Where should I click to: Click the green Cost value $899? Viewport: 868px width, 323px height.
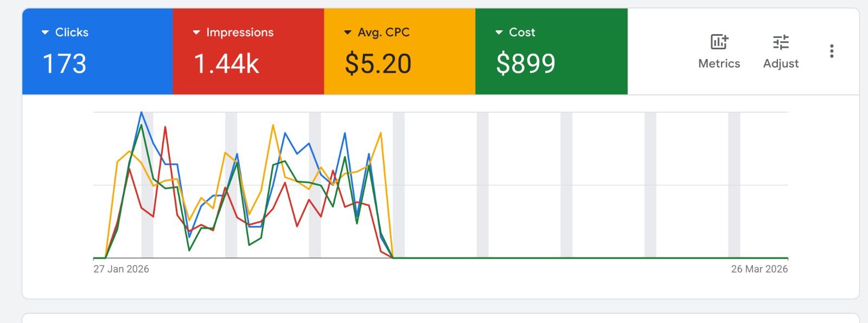coord(526,63)
